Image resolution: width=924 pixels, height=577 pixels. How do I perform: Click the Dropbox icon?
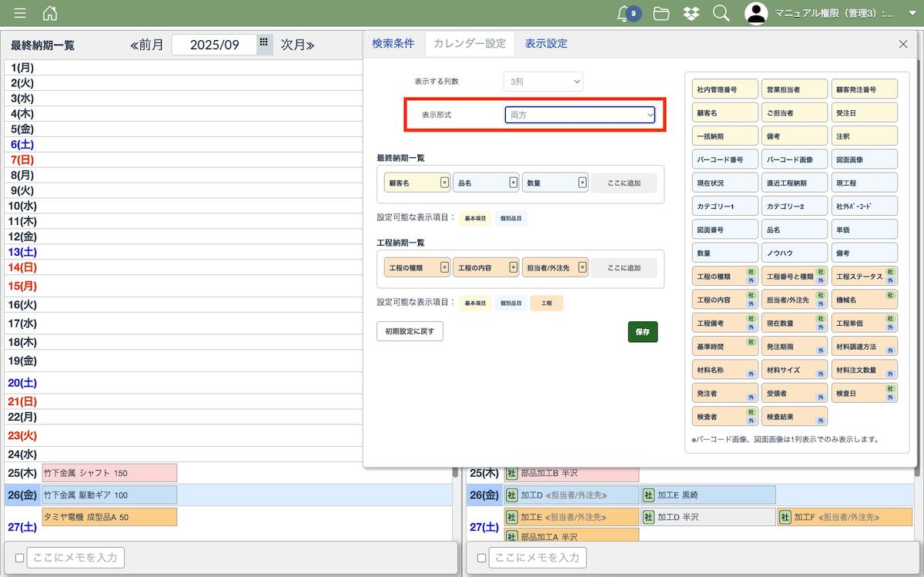[x=691, y=13]
